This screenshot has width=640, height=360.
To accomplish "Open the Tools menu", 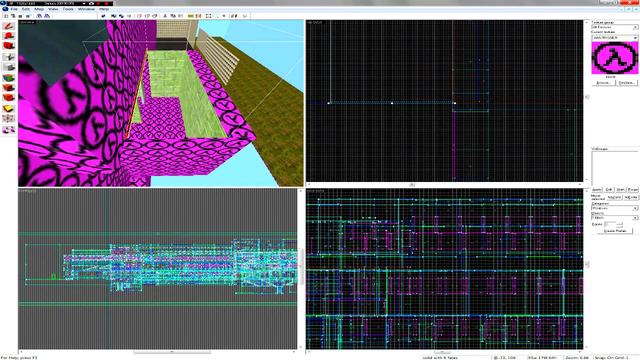I will (68, 9).
